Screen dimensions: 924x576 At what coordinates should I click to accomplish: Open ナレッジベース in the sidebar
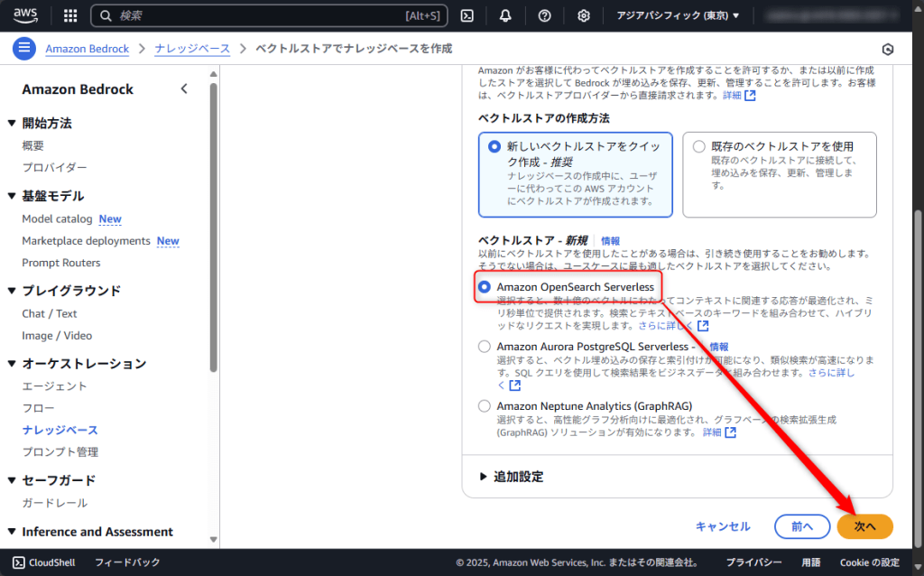[x=60, y=430]
